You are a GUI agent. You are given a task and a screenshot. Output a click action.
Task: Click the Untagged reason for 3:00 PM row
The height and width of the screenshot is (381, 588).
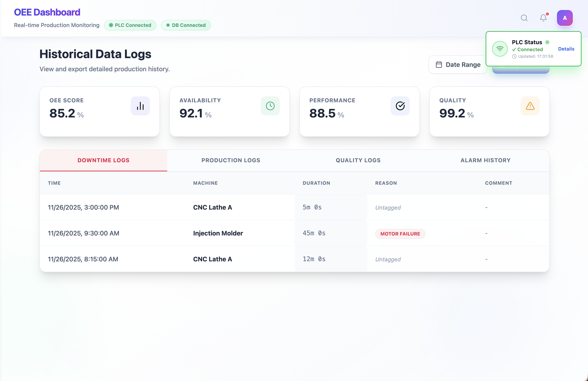[388, 208]
